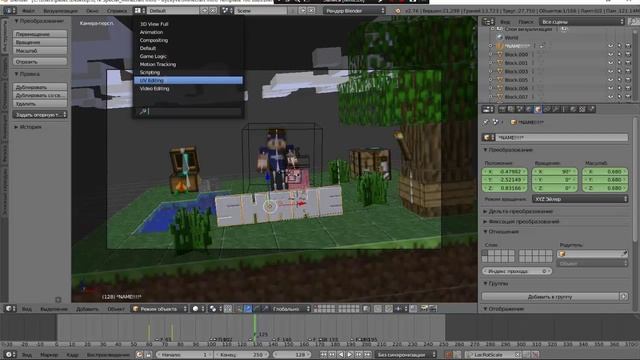This screenshot has width=640, height=360.
Task: Toggle selectability of Block.005
Action: (x=619, y=80)
